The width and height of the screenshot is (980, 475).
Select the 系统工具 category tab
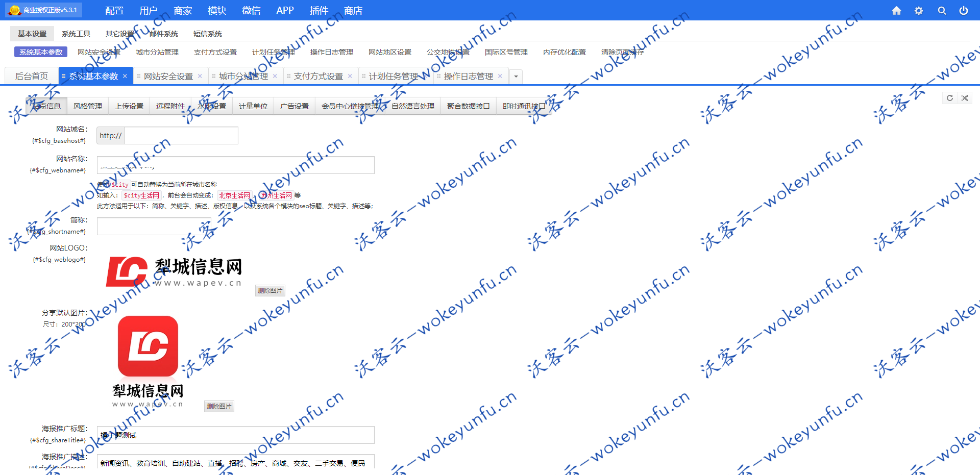pos(76,34)
